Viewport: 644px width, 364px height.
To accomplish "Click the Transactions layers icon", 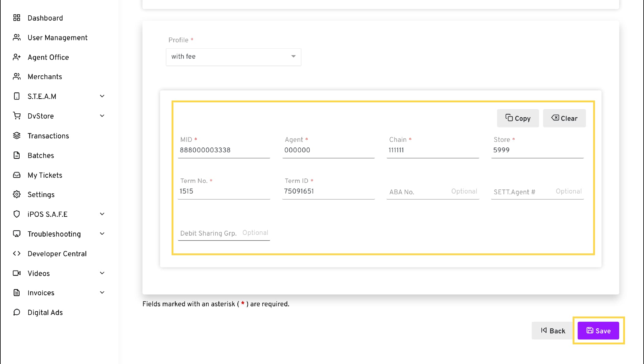I will [x=17, y=136].
